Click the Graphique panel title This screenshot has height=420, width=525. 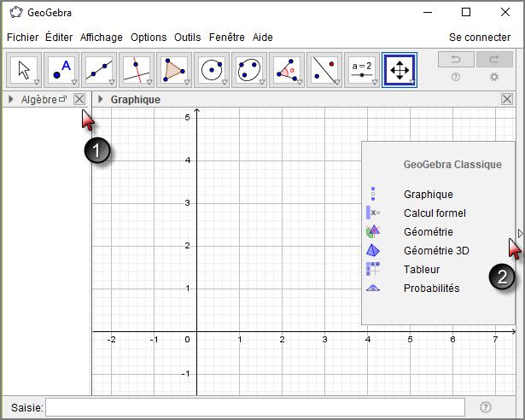point(135,100)
